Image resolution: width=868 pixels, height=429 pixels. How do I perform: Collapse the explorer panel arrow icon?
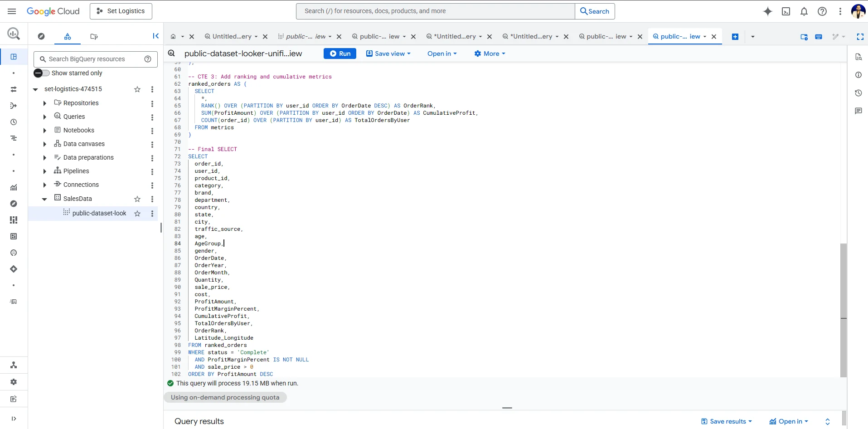pyautogui.click(x=156, y=36)
